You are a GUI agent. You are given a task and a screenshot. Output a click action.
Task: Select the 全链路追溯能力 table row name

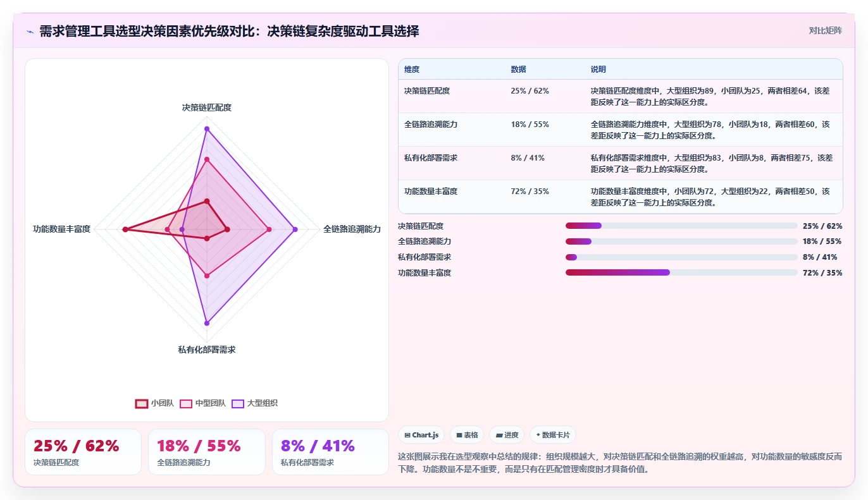click(431, 125)
